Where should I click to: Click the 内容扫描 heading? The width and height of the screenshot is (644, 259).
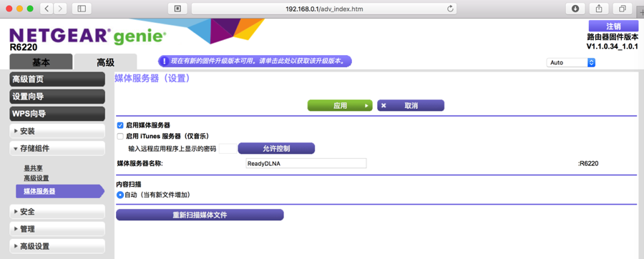pos(130,185)
